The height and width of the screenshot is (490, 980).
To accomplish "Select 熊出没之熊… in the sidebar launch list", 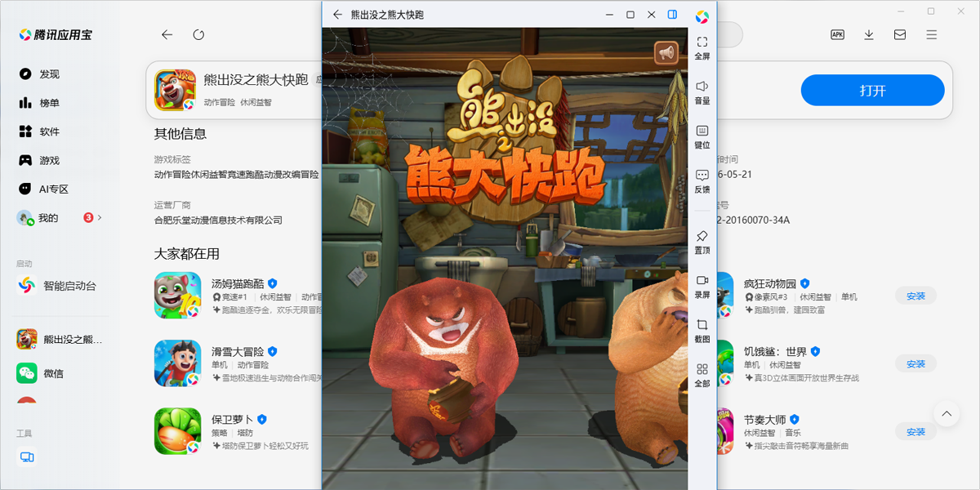I will 59,339.
